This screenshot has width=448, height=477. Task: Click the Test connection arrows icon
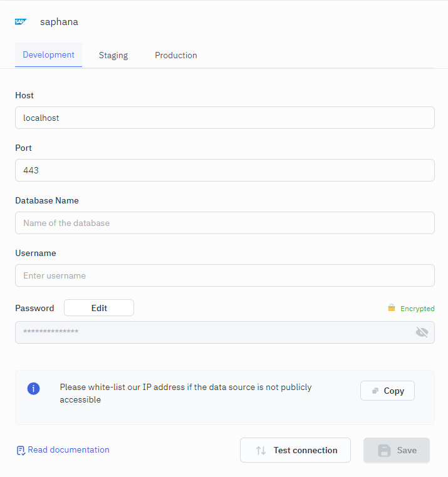(x=261, y=450)
